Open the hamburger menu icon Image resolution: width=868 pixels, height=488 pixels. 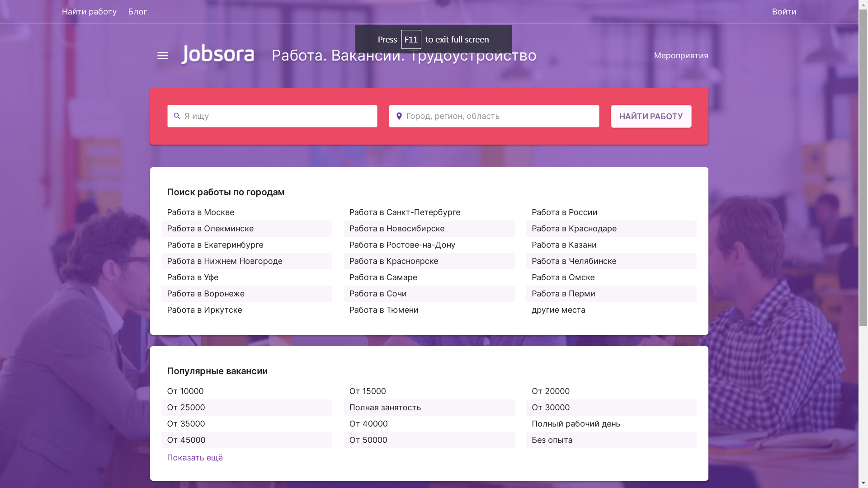click(162, 56)
